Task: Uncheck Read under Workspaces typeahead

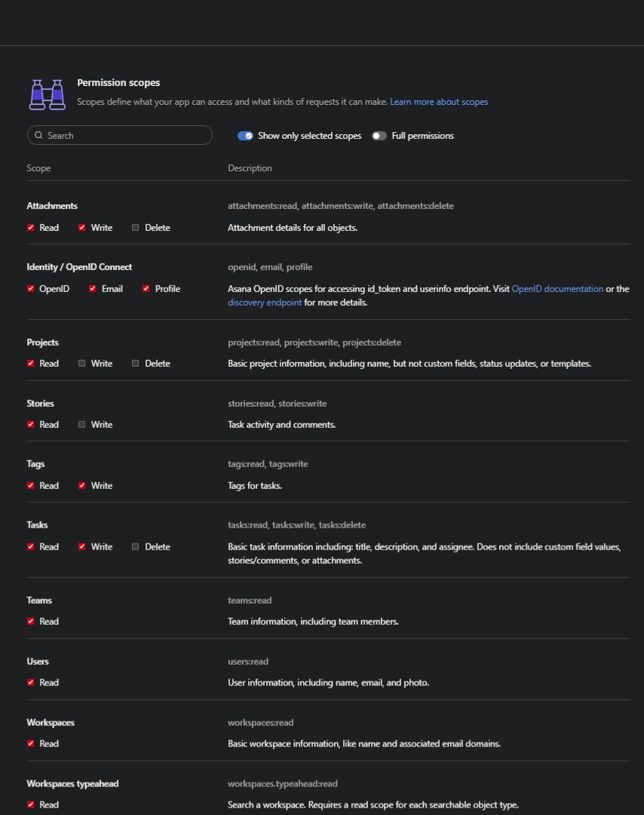Action: 31,804
